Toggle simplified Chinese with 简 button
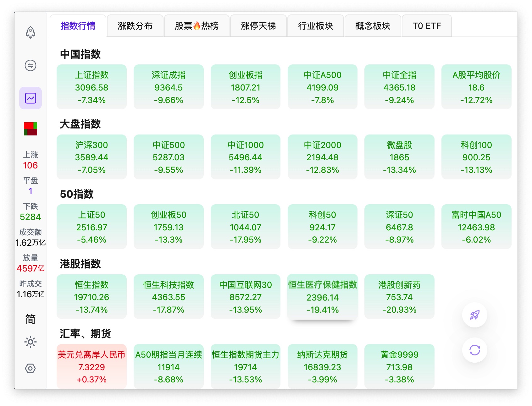This screenshot has width=532, height=406. (30, 319)
